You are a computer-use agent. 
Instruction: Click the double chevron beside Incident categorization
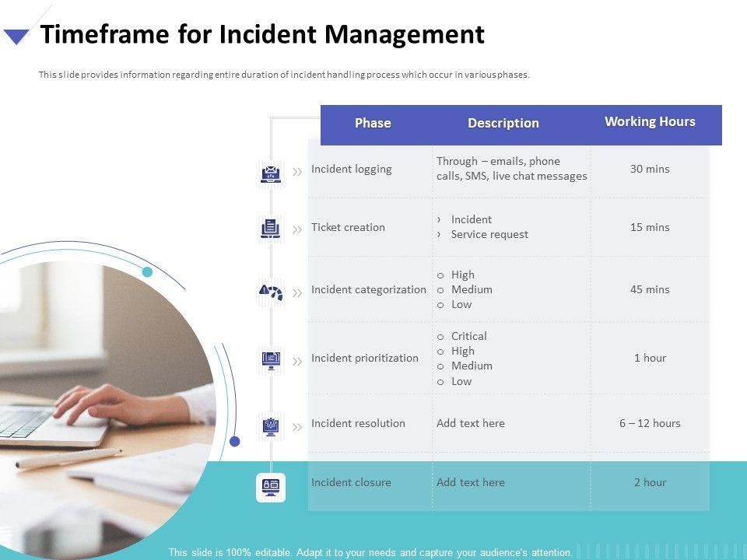pyautogui.click(x=297, y=293)
